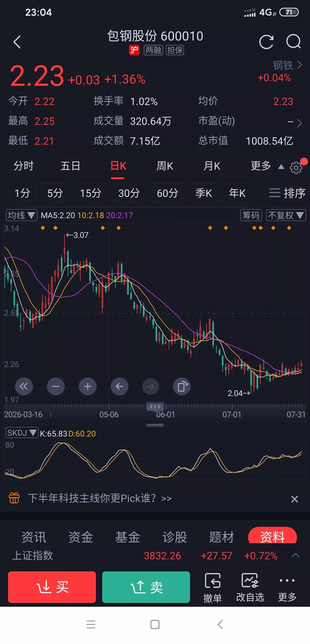
Task: Tap the 3.07 high marker on chart
Action: click(x=77, y=235)
